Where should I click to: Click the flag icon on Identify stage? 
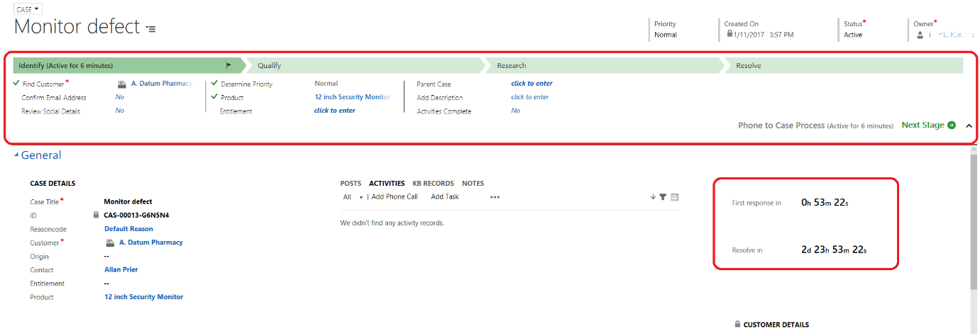click(229, 65)
